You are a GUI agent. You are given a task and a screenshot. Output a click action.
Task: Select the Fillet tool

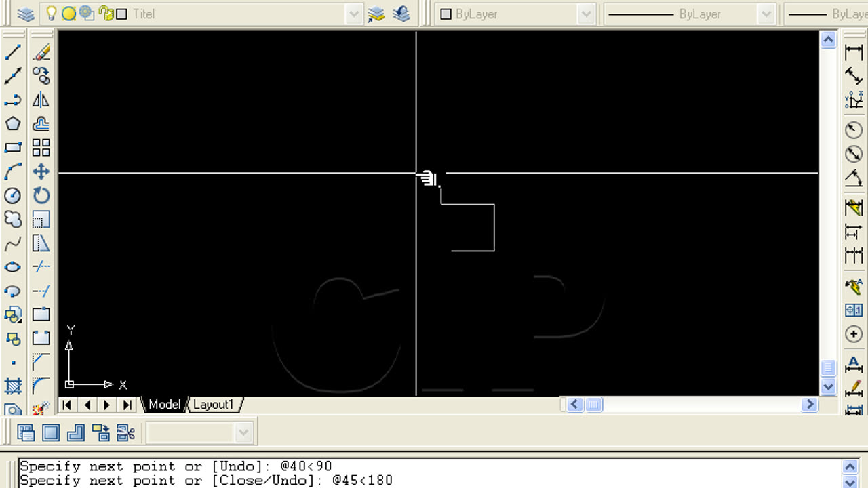point(41,386)
